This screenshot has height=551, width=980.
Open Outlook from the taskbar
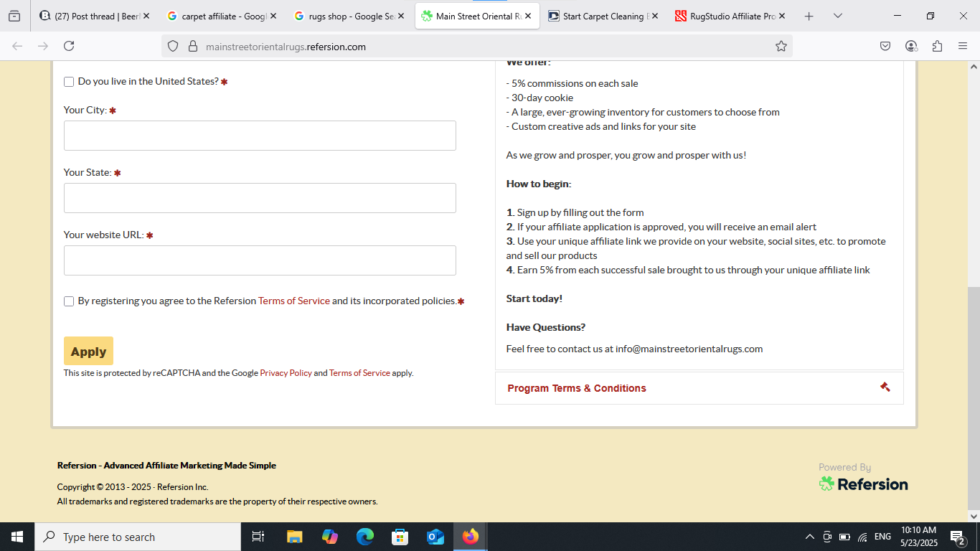[435, 537]
